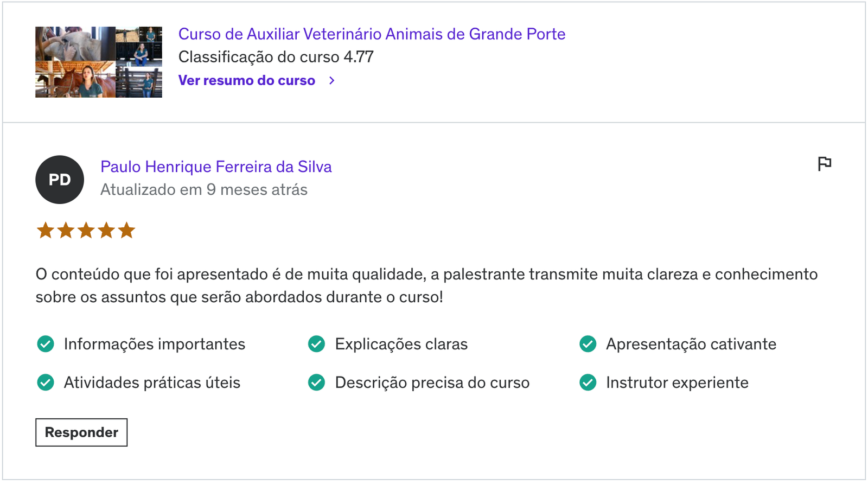Image resolution: width=868 pixels, height=484 pixels.
Task: Click the first rating star
Action: click(46, 231)
